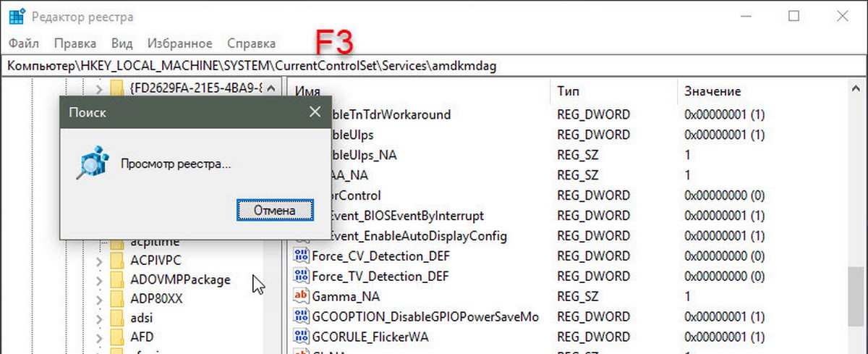Expand the {FD2629FA-21E5-4BA9 key node
The height and width of the screenshot is (354, 868).
point(99,88)
